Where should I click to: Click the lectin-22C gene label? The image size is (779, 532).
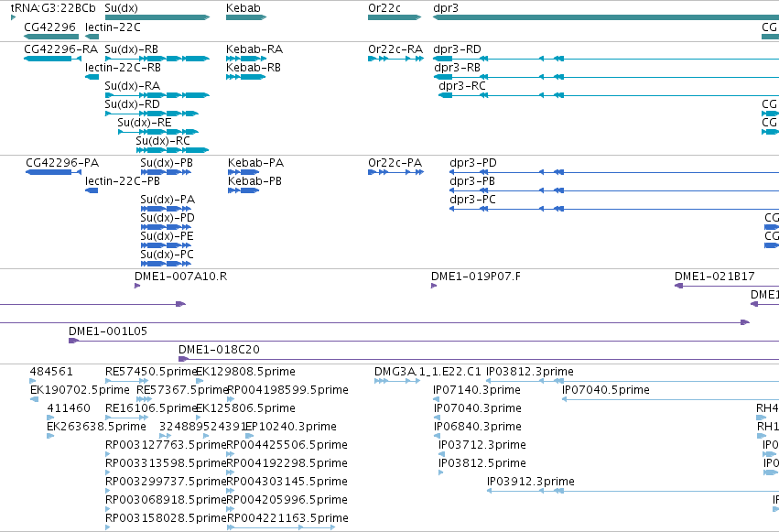[113, 27]
